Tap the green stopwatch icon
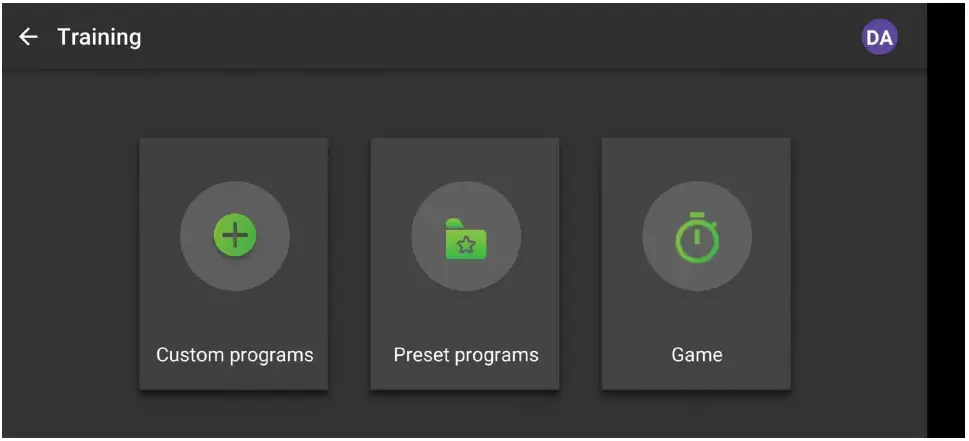This screenshot has height=441, width=969. pos(697,237)
